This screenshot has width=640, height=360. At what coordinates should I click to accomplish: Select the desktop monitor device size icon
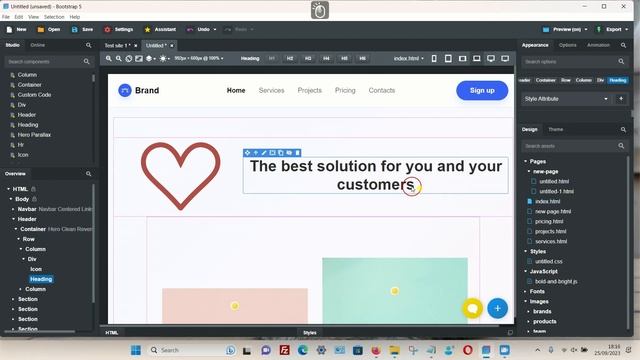[491, 59]
